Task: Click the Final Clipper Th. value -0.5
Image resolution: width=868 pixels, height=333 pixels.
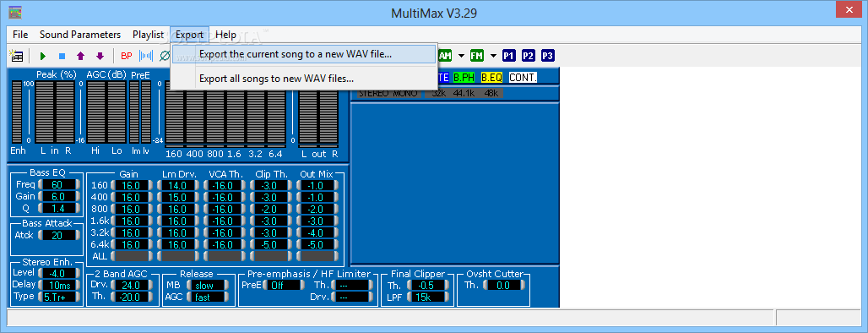Action: (428, 286)
